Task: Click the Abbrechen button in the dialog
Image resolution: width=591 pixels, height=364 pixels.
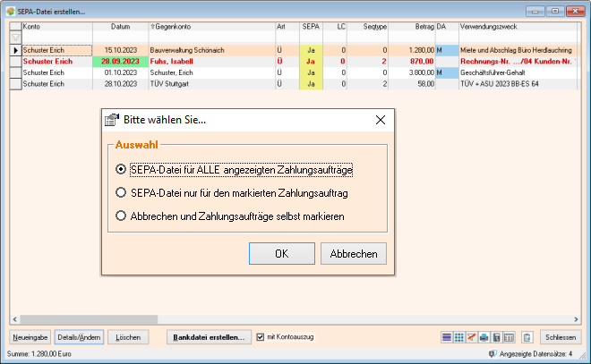Action: 354,254
